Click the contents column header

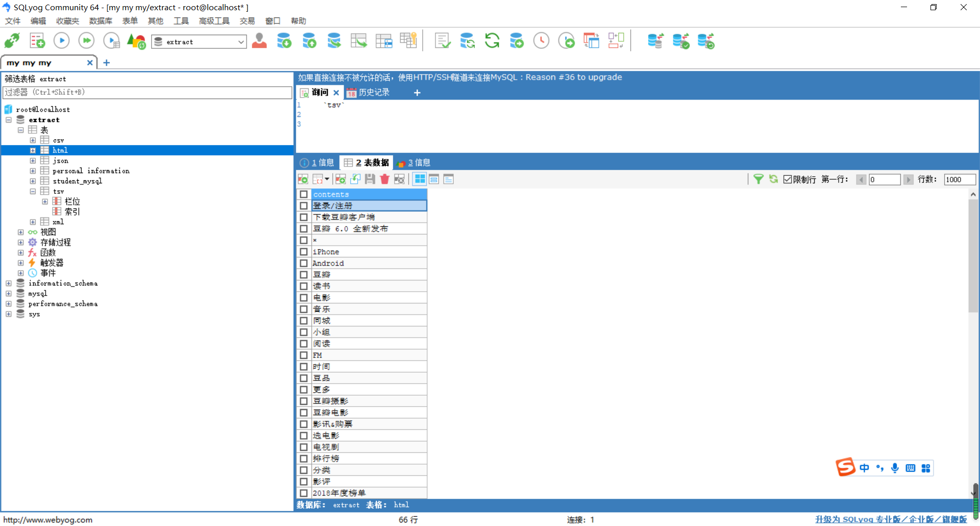[x=369, y=194]
